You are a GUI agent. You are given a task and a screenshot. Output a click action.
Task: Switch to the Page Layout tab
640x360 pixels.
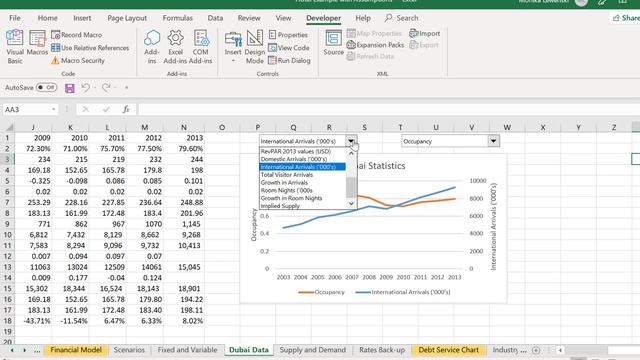pos(127,18)
